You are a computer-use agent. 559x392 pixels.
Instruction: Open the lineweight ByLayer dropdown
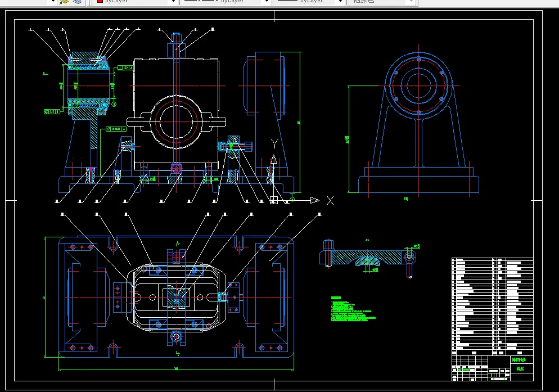310,2
